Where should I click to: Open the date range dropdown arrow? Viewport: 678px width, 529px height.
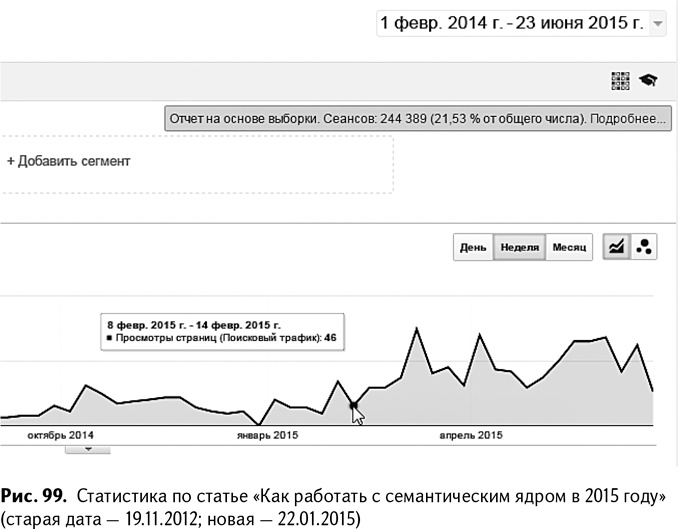pos(657,23)
